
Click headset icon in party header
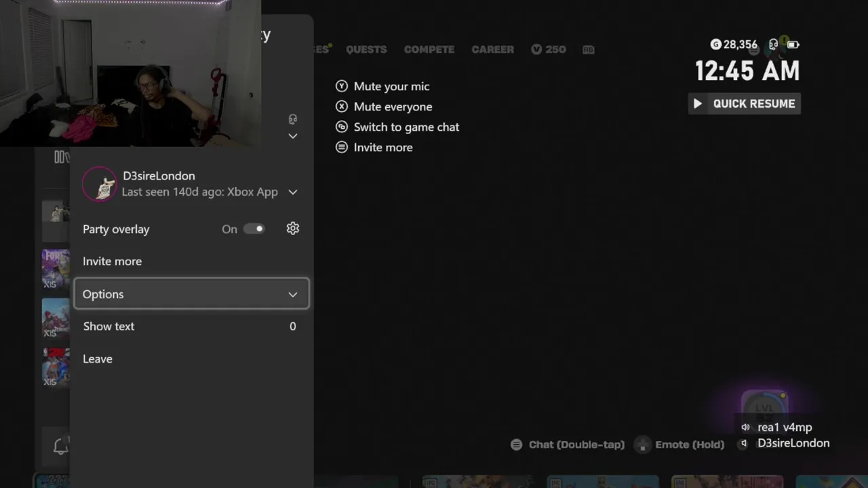pyautogui.click(x=293, y=119)
